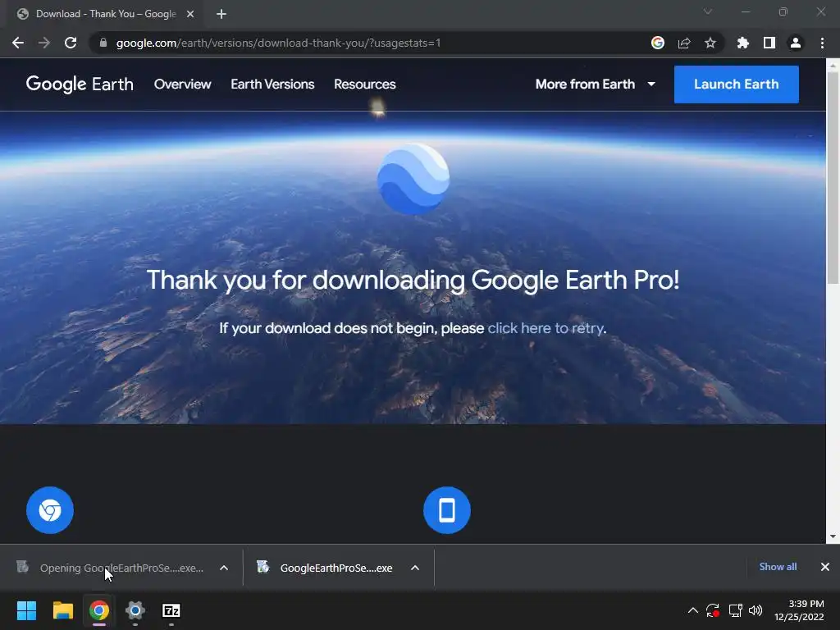
Task: Click the address bar URL
Action: (x=278, y=43)
